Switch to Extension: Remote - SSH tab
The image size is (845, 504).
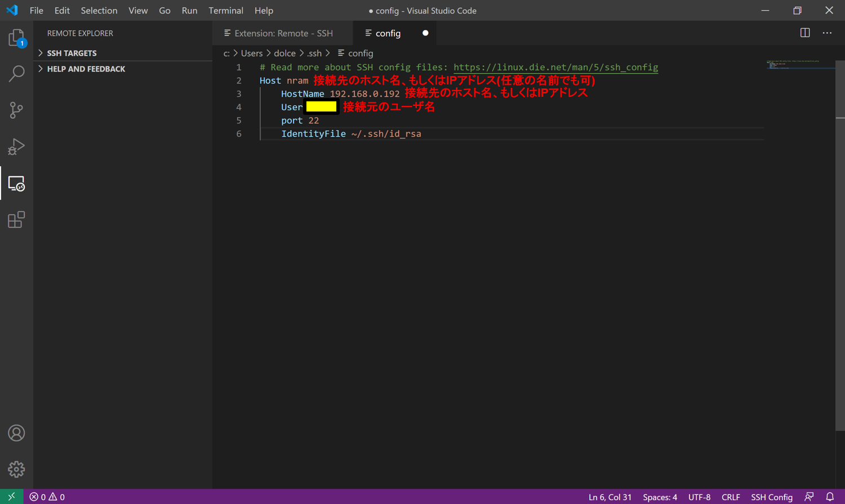(x=283, y=33)
